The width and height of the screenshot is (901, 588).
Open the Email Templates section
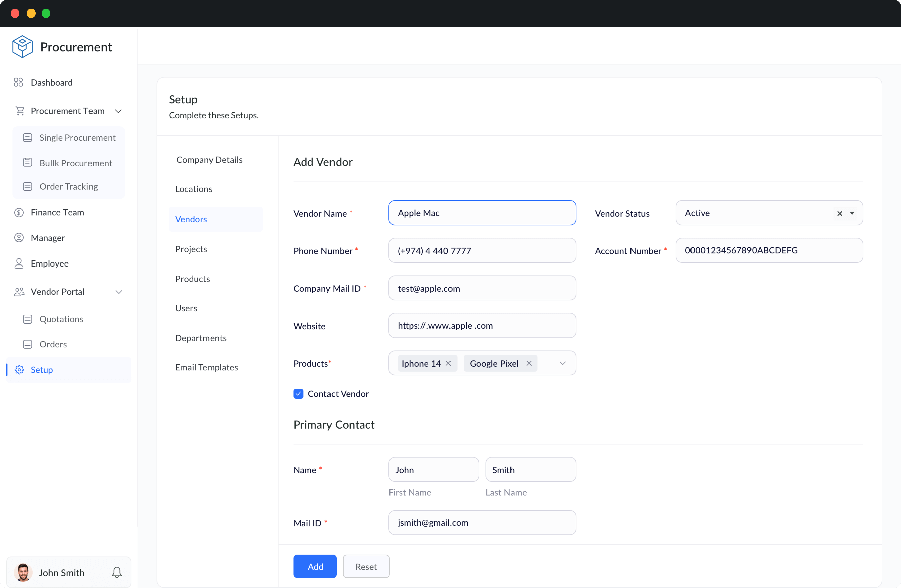pos(207,367)
